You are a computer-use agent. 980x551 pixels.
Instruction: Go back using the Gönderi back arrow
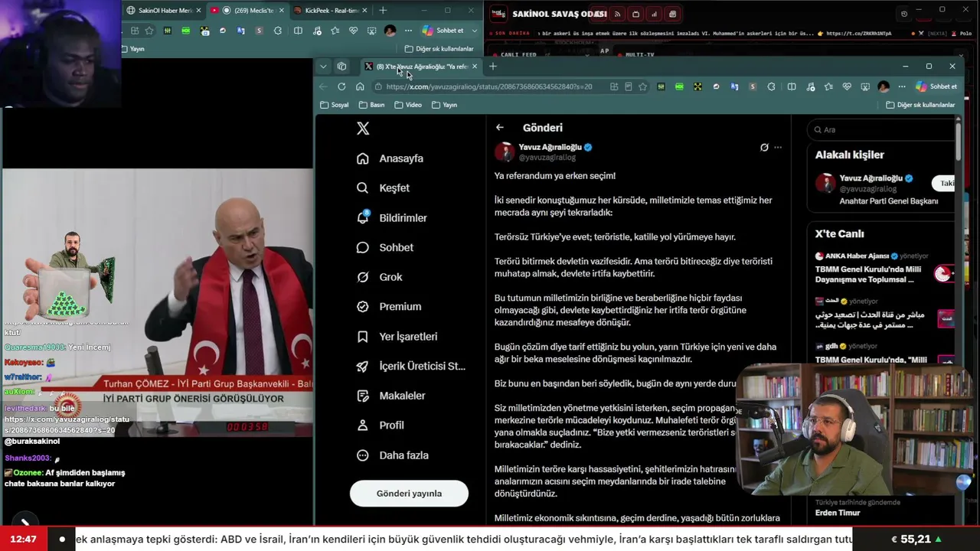[500, 128]
